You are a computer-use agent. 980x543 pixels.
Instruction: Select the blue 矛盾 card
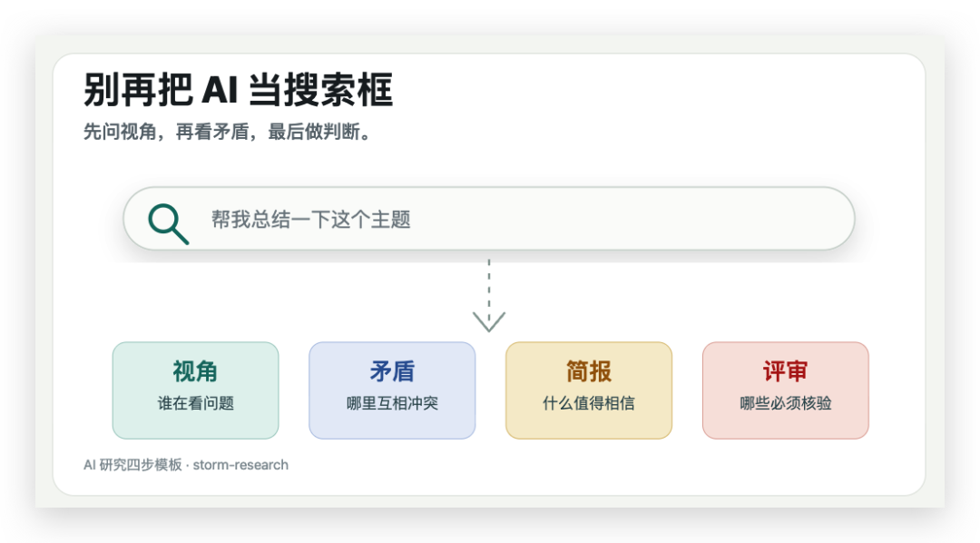coord(392,390)
